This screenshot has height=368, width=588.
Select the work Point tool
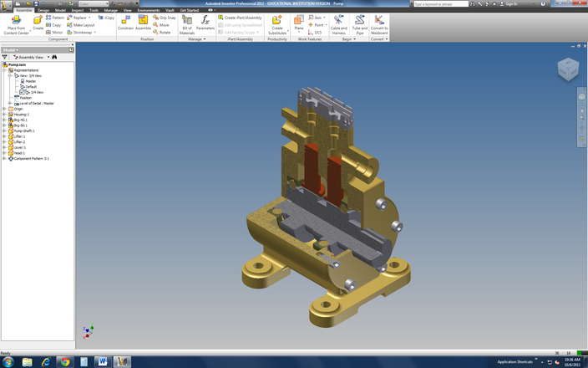coord(316,25)
